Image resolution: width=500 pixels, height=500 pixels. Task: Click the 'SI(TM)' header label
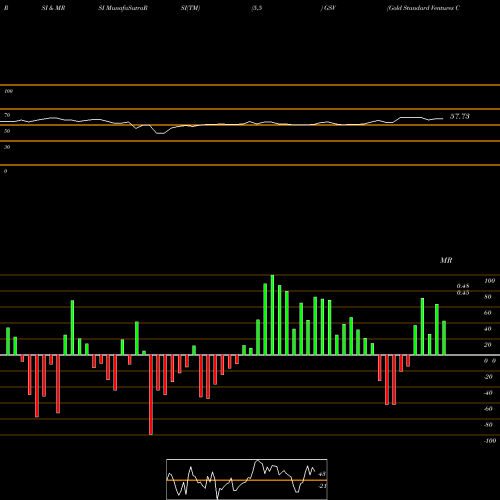(x=190, y=8)
